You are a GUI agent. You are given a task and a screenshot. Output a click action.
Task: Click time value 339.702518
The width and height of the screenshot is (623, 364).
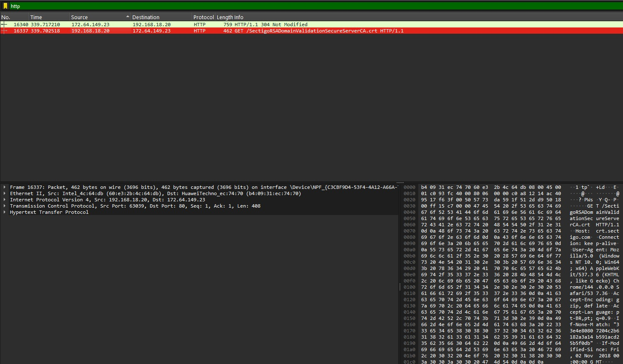pyautogui.click(x=45, y=31)
